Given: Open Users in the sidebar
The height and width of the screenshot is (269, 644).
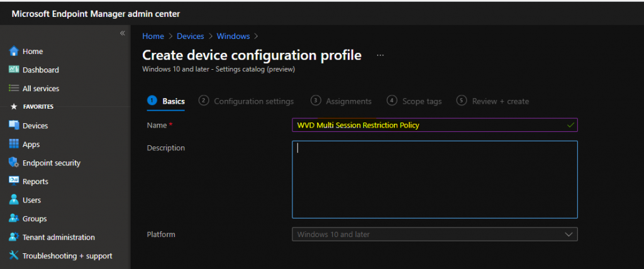Looking at the screenshot, I should (31, 200).
